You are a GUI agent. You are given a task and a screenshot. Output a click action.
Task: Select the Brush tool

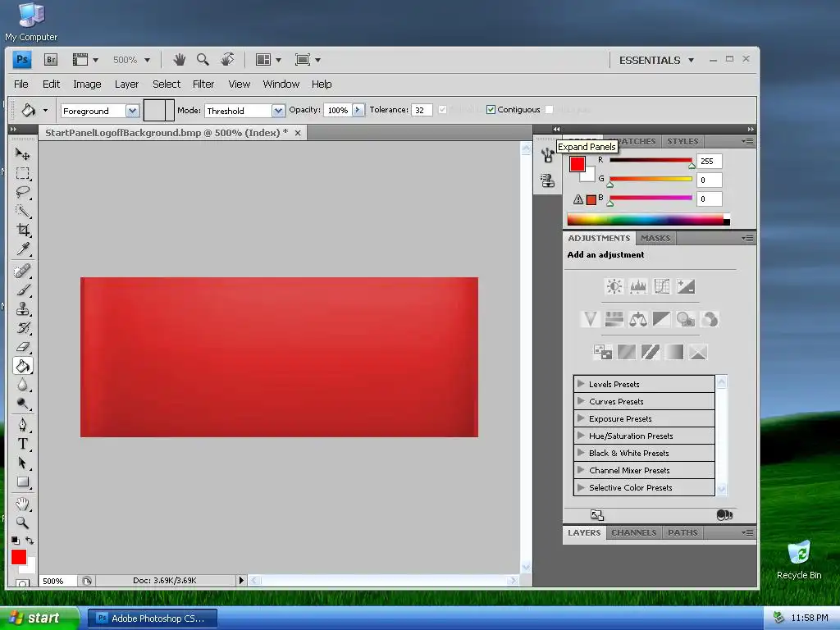pos(22,290)
